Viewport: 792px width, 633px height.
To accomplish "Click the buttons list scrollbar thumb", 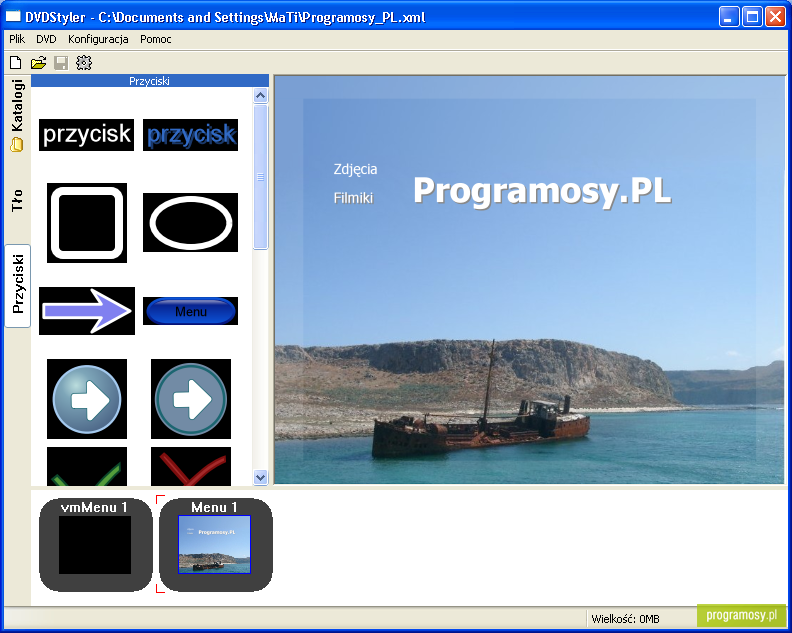I will 261,177.
